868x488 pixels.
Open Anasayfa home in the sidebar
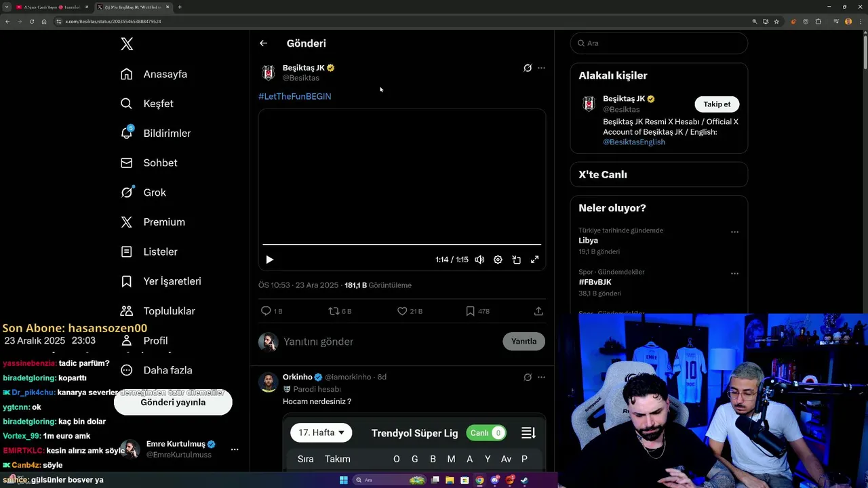[154, 74]
